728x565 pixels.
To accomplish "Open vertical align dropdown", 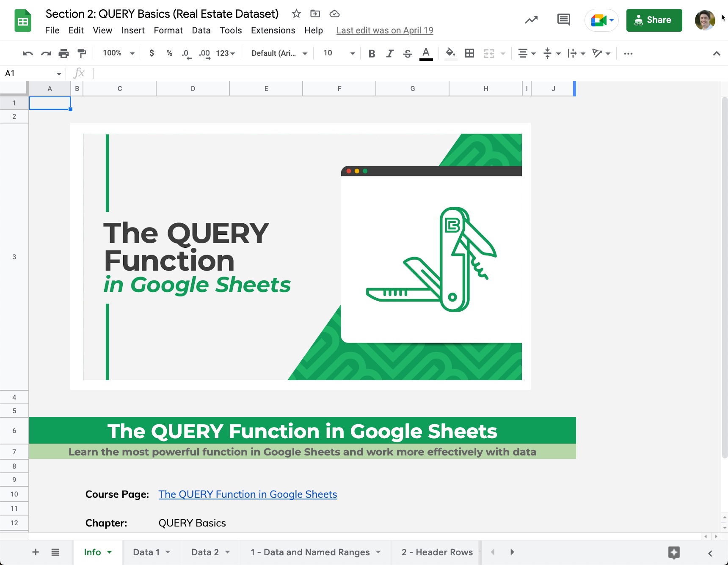I will point(552,53).
